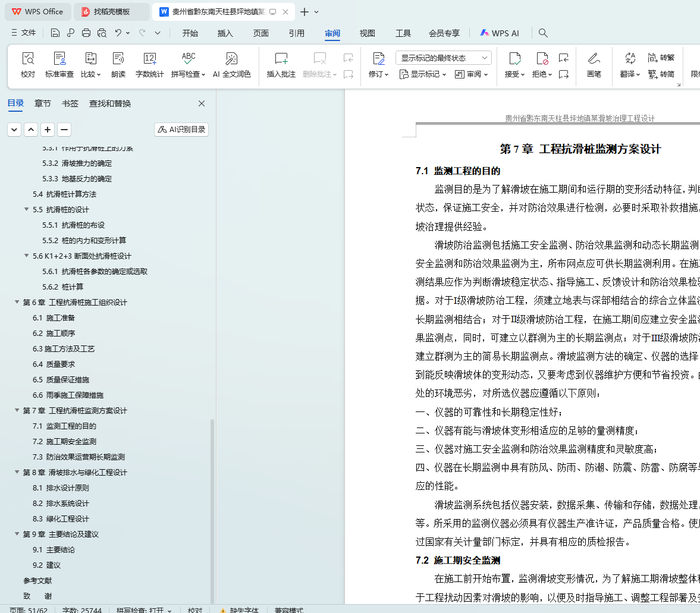Switch to 书签 tab in side panel
The image size is (700, 613).
point(70,103)
